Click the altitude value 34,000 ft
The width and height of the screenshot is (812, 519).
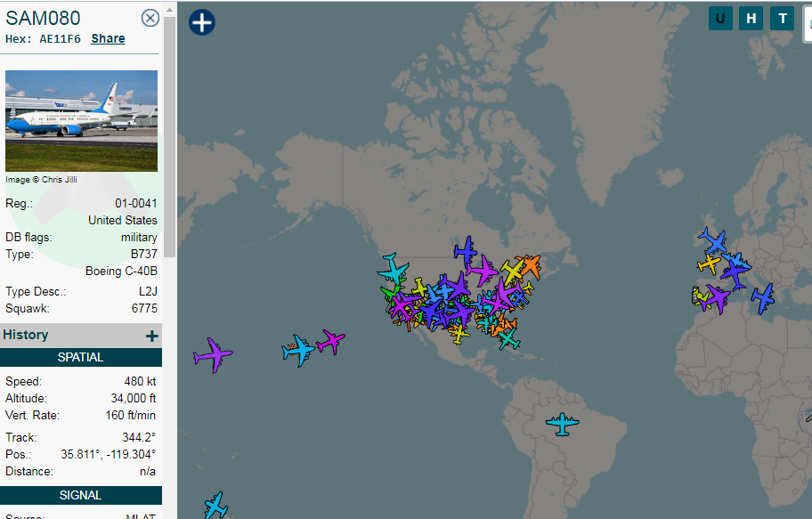(133, 399)
